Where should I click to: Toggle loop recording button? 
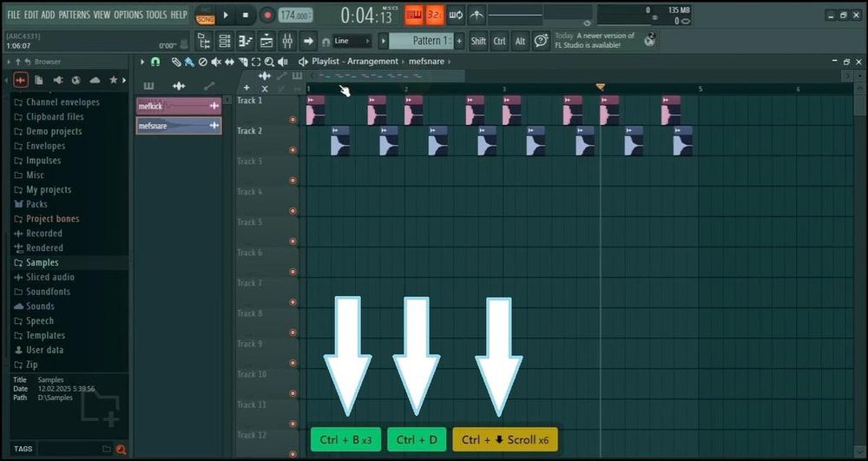point(456,16)
